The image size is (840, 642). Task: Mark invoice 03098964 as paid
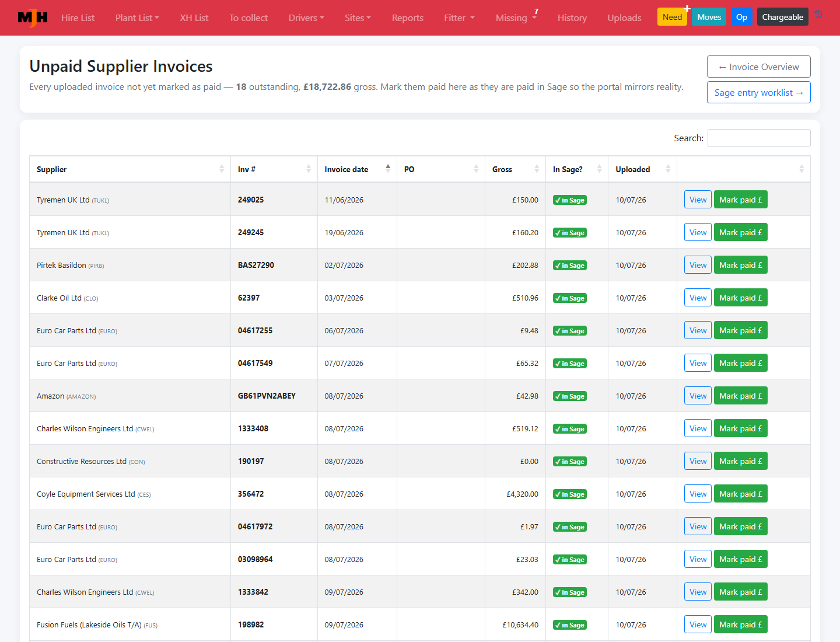741,559
